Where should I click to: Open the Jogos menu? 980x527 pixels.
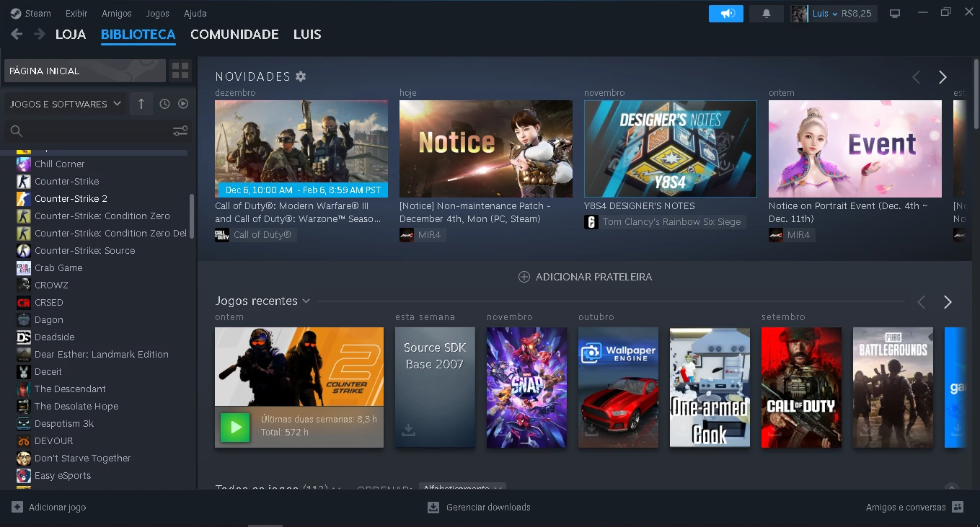pyautogui.click(x=157, y=13)
